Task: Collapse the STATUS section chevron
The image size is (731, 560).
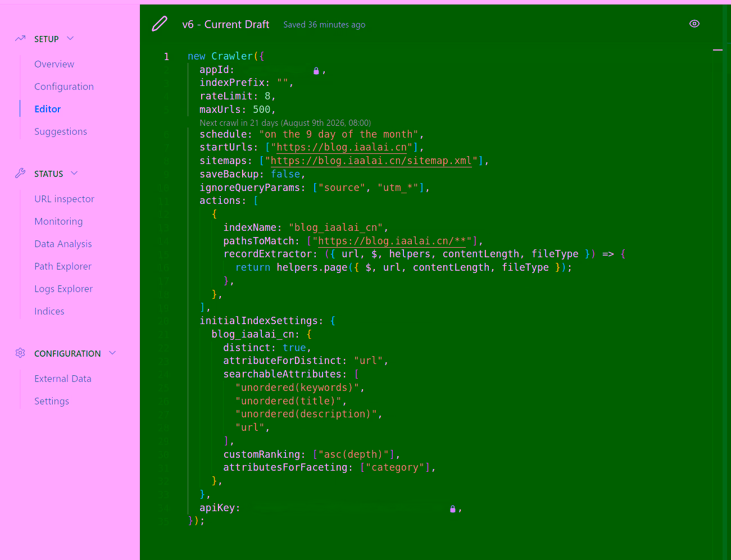Action: (x=74, y=174)
